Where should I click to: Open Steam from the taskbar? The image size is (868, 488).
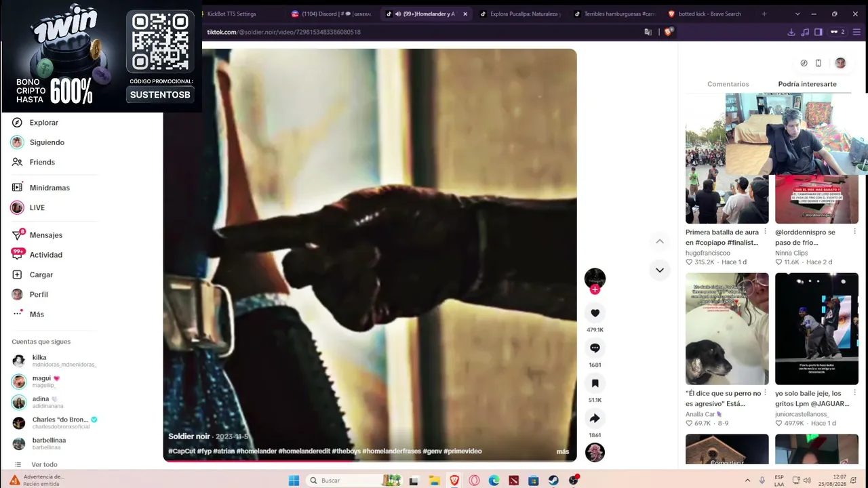click(553, 481)
